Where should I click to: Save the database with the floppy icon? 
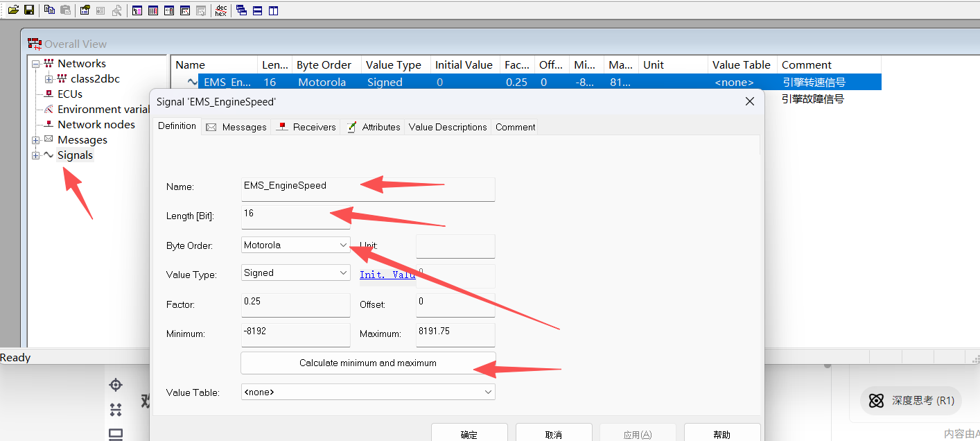29,10
